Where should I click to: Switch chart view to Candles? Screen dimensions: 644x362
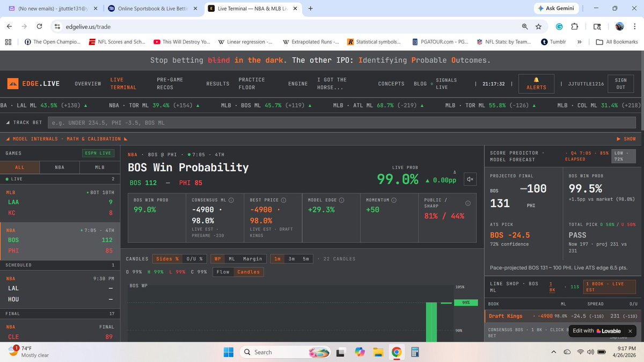[248, 272]
